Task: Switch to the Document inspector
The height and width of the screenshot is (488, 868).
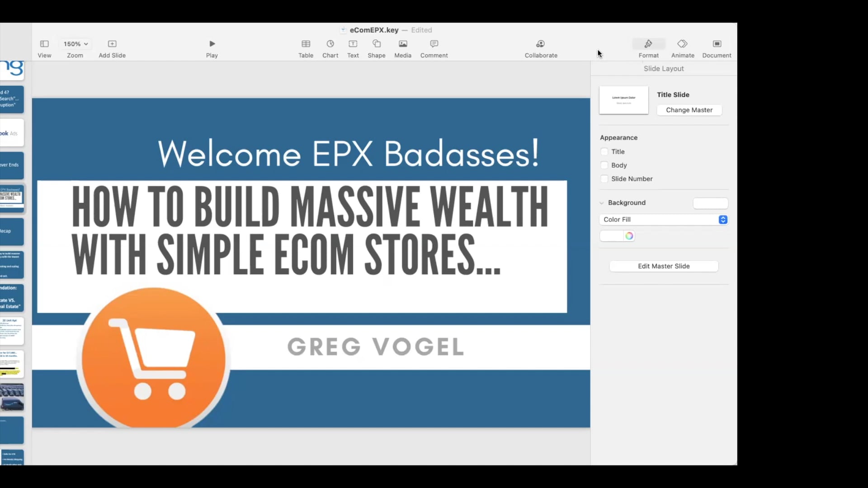Action: click(x=717, y=48)
